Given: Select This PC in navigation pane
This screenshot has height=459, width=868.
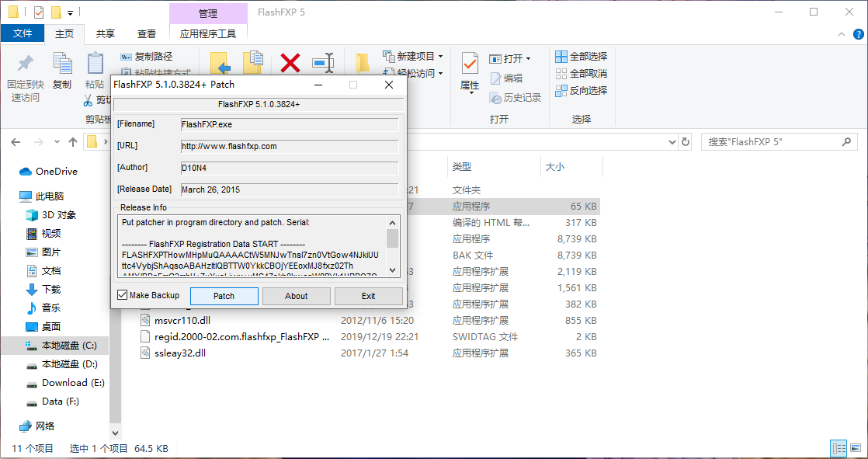Looking at the screenshot, I should coord(41,196).
